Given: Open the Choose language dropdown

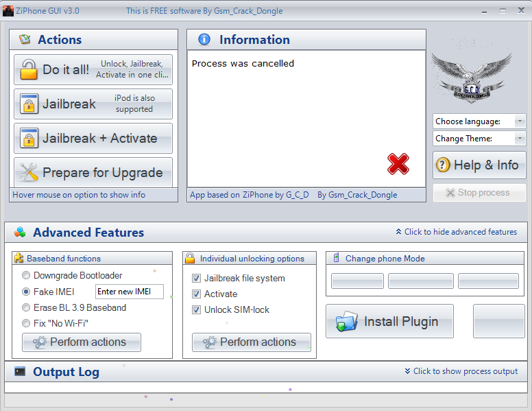Looking at the screenshot, I should [x=479, y=121].
